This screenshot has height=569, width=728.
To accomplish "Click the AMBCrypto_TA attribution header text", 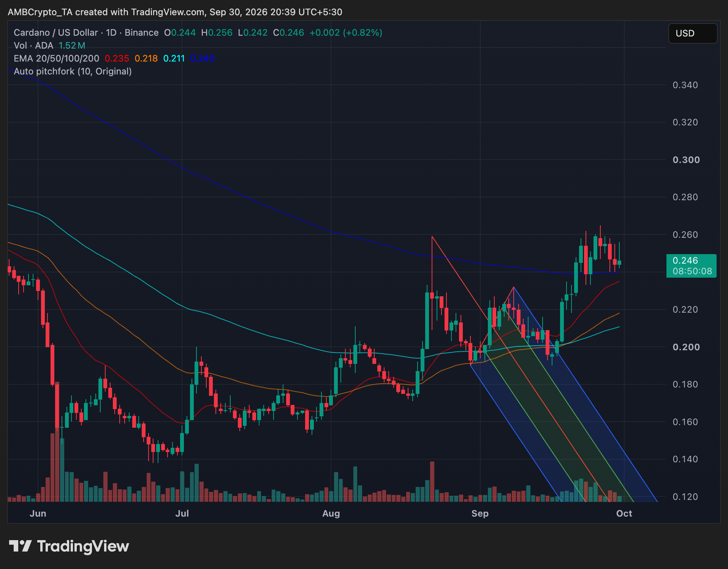I will tap(175, 12).
